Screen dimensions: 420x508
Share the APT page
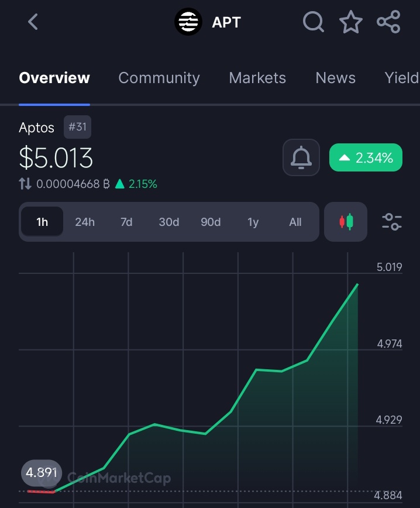[x=388, y=22]
